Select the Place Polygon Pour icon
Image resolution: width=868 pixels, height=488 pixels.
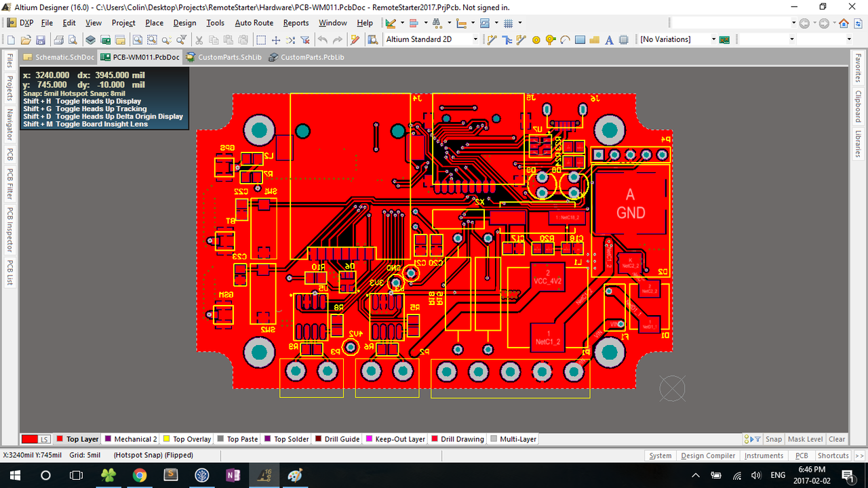pyautogui.click(x=594, y=40)
